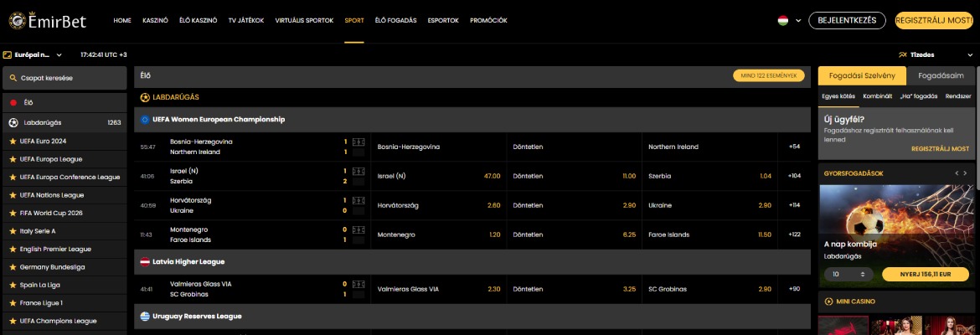
Task: Click the search magnifier icon
Action: pos(13,78)
